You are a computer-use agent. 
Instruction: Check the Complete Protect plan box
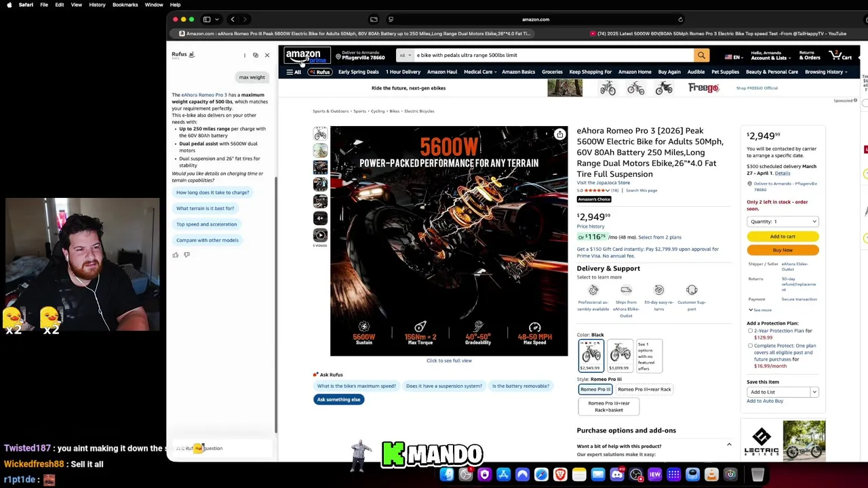(x=750, y=346)
